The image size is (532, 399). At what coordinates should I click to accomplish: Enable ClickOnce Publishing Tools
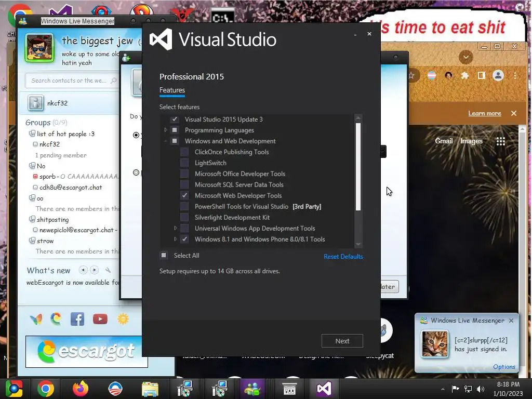[184, 152]
